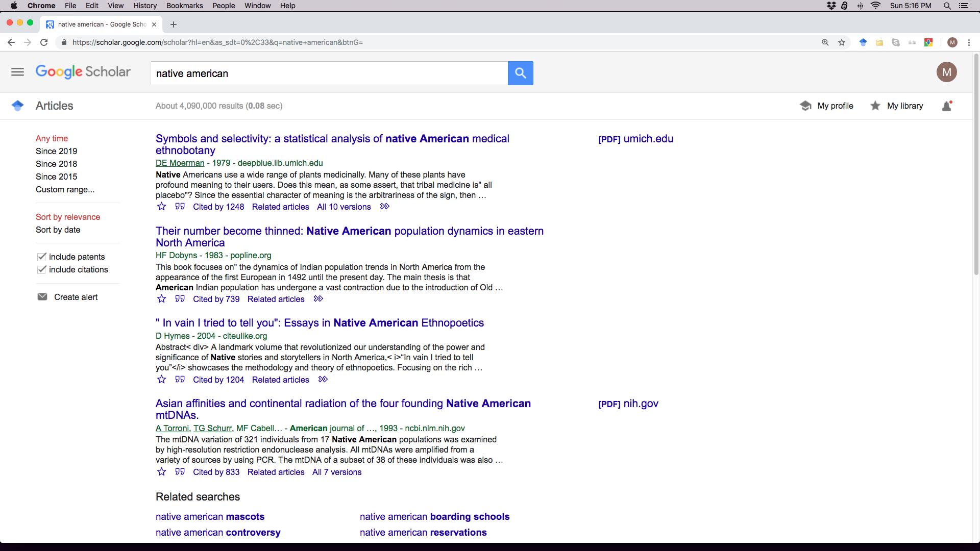Expand more options arrows under Hymes result
The image size is (980, 551).
323,380
